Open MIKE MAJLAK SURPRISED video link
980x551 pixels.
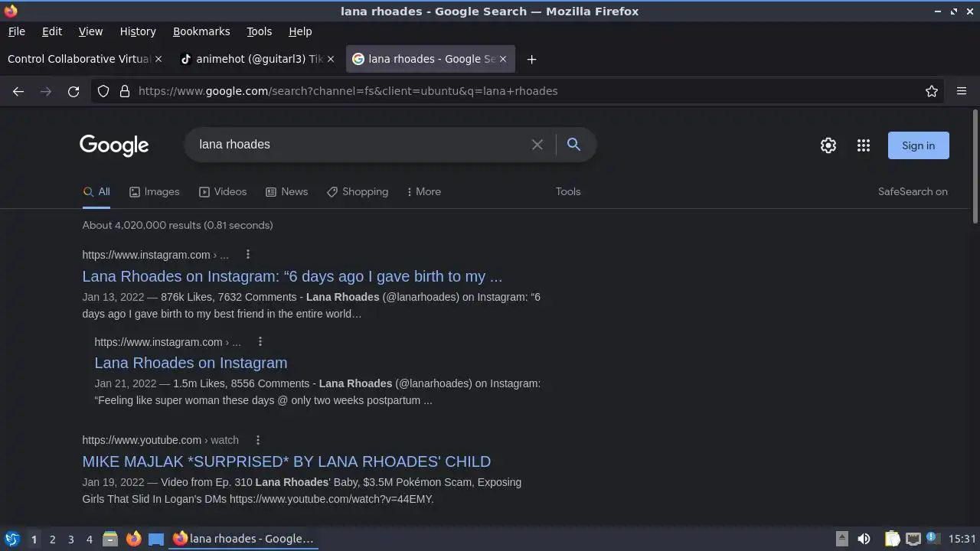(286, 461)
